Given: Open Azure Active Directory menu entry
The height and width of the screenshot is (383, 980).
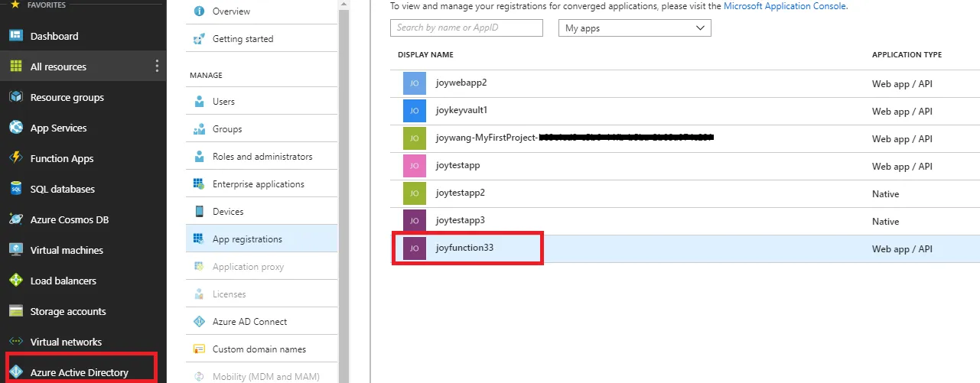Looking at the screenshot, I should [x=83, y=372].
